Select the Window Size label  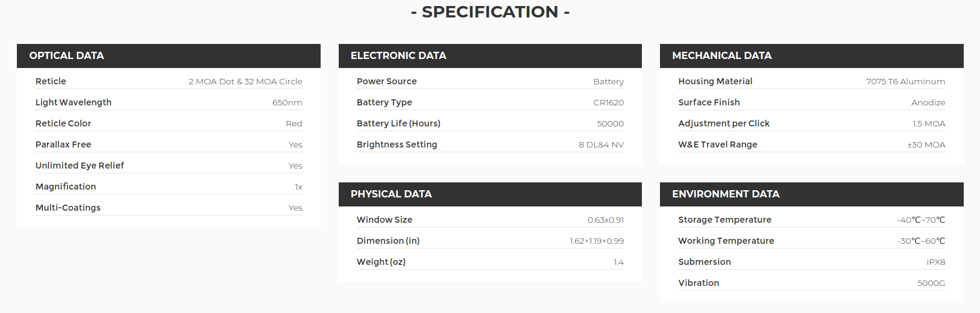point(385,220)
